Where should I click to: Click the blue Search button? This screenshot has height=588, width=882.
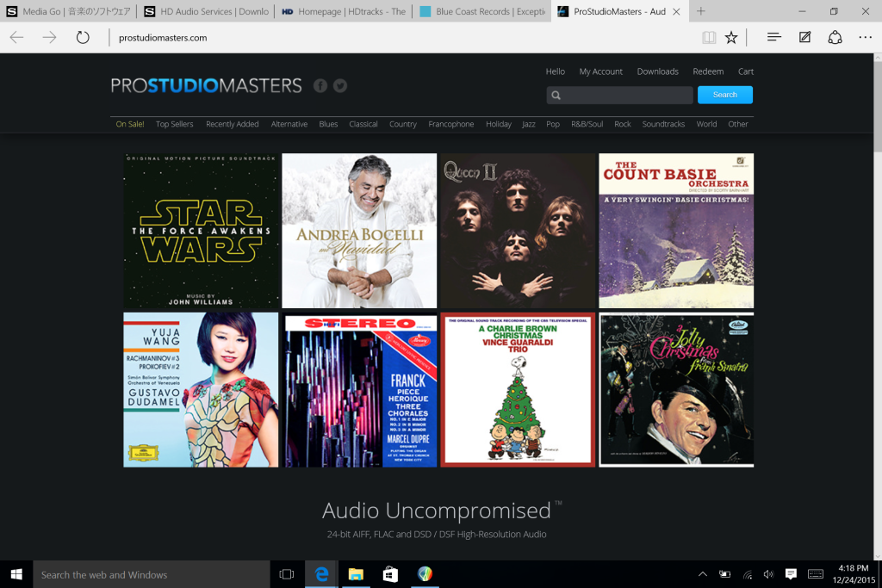(x=725, y=95)
